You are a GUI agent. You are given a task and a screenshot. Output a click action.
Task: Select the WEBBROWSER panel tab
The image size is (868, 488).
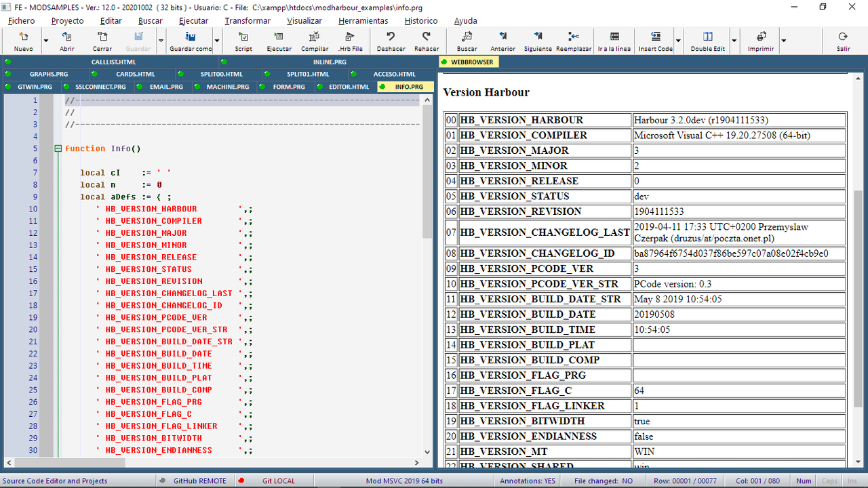tap(469, 62)
